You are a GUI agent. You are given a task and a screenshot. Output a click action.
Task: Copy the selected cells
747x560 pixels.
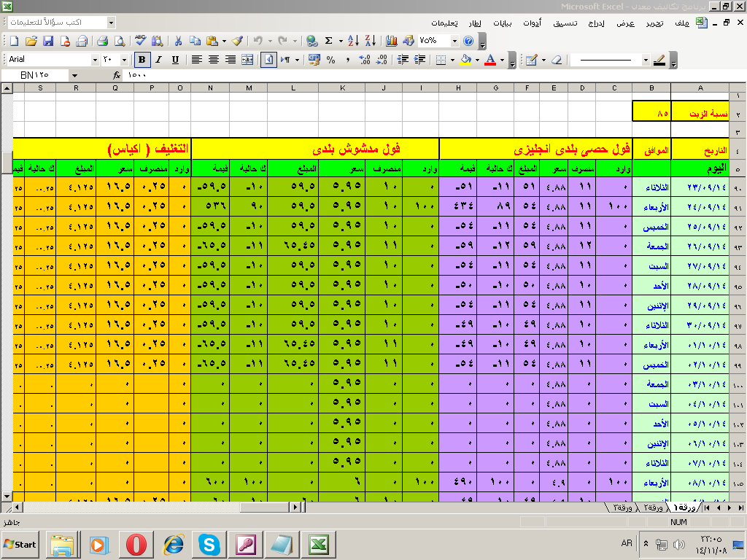coord(195,41)
